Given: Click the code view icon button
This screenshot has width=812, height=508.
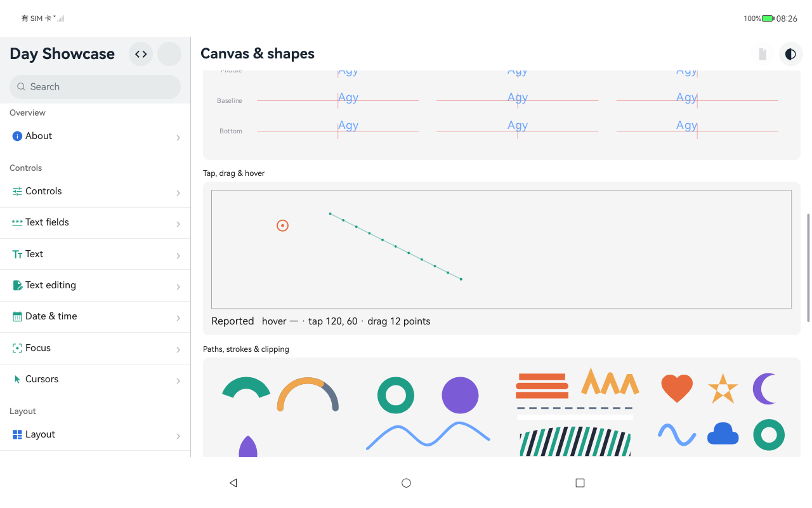Looking at the screenshot, I should coord(141,54).
